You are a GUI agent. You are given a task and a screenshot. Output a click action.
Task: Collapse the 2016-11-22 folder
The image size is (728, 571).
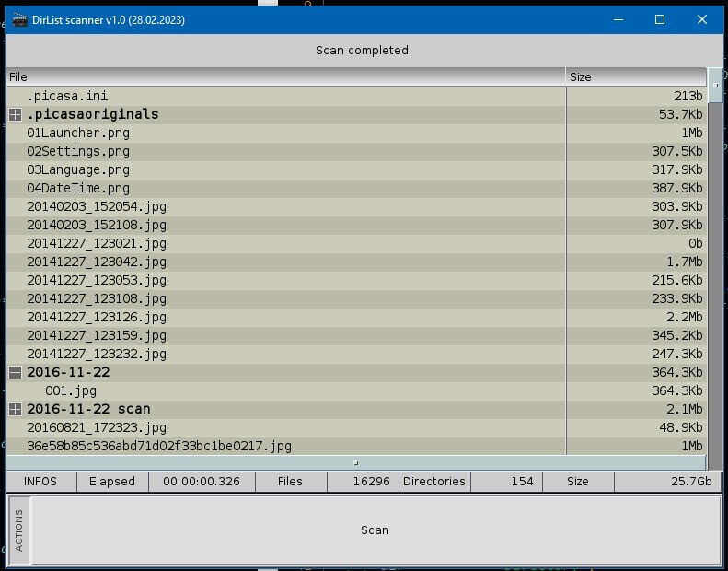16,372
